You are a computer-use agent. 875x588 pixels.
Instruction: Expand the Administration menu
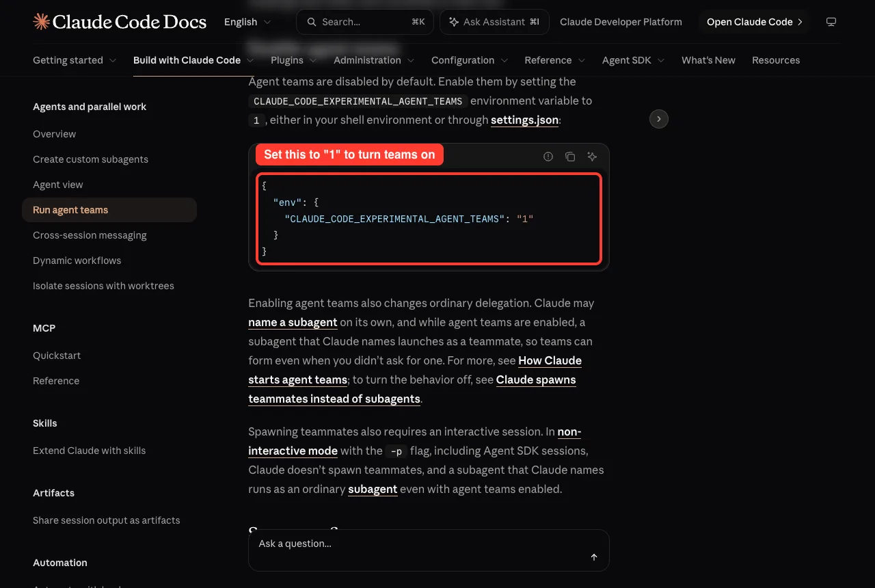point(374,60)
